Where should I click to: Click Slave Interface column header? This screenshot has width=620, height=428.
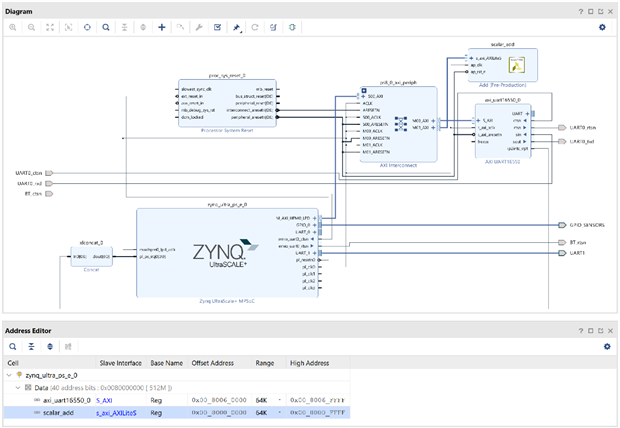[119, 362]
